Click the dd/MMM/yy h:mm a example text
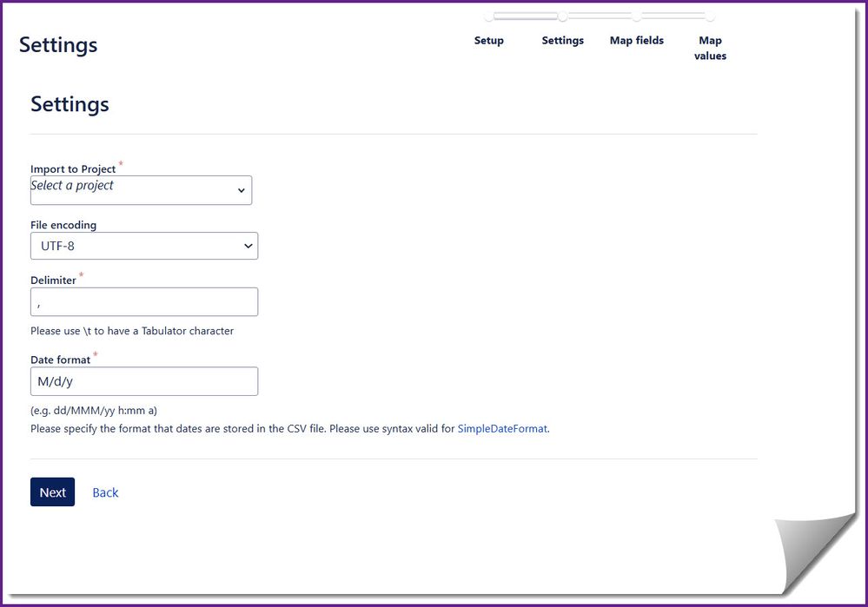The image size is (868, 607). 94,411
